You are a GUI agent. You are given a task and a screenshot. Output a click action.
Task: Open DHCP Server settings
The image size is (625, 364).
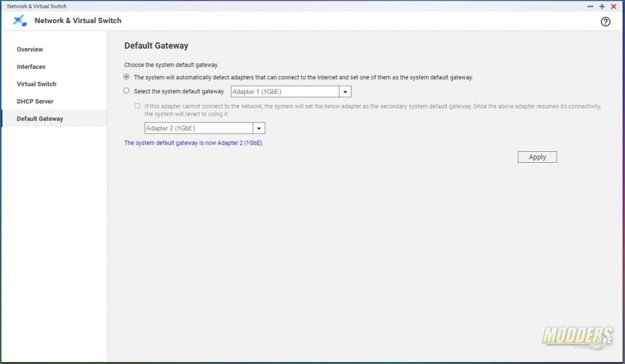(x=35, y=101)
